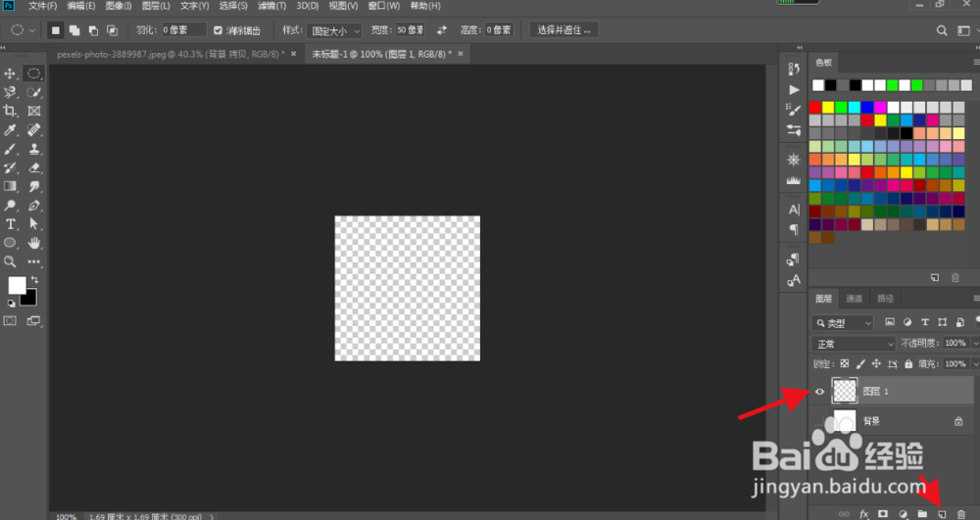This screenshot has width=980, height=520.
Task: Change screen mode at toolbar bottom
Action: pyautogui.click(x=33, y=321)
